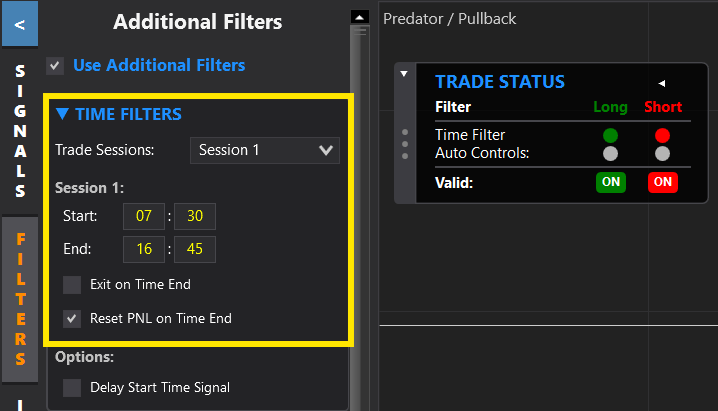This screenshot has width=718, height=411.
Task: Switch to the SIGNALS vertical tab
Action: pyautogui.click(x=20, y=130)
